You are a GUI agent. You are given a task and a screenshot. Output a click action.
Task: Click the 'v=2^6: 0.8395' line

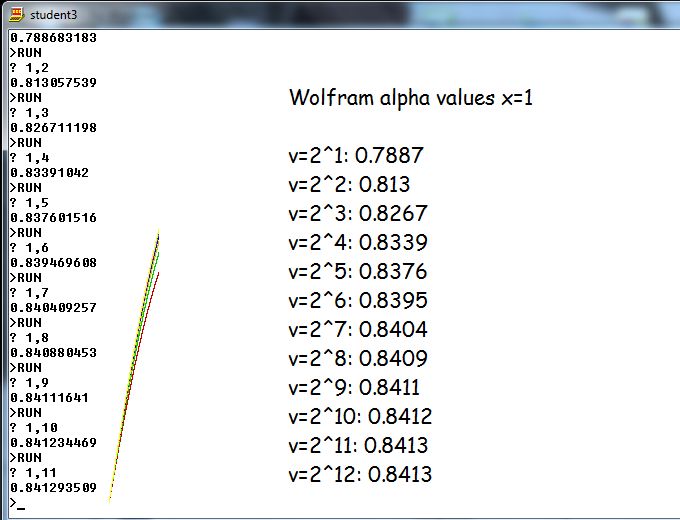pos(358,301)
